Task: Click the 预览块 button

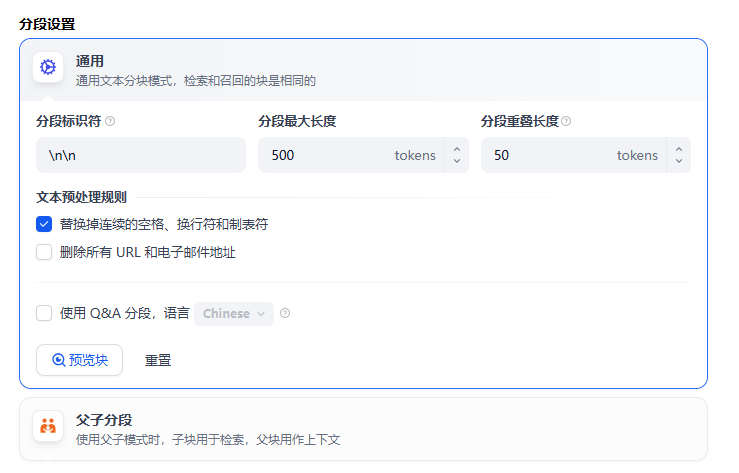Action: (x=79, y=360)
